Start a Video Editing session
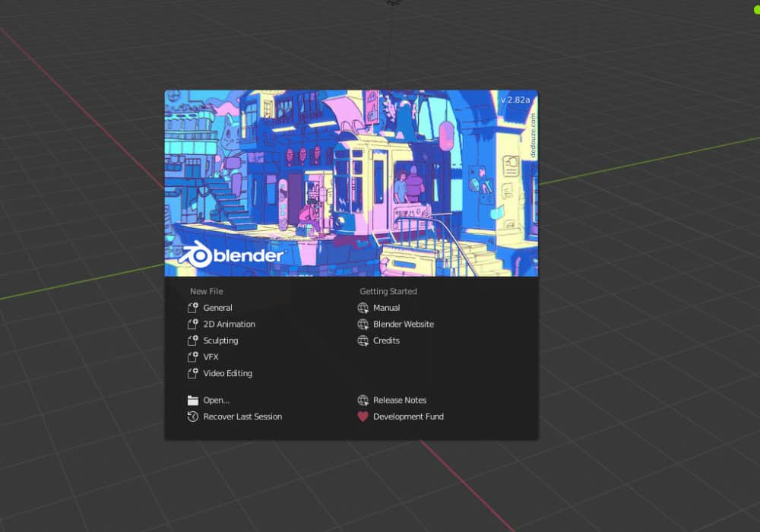 [226, 373]
